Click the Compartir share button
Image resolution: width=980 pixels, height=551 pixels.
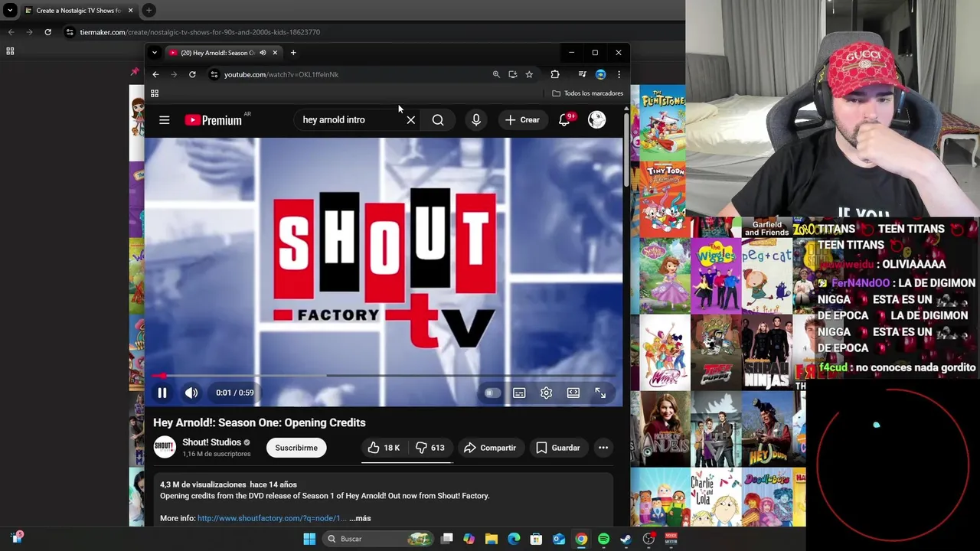coord(490,448)
